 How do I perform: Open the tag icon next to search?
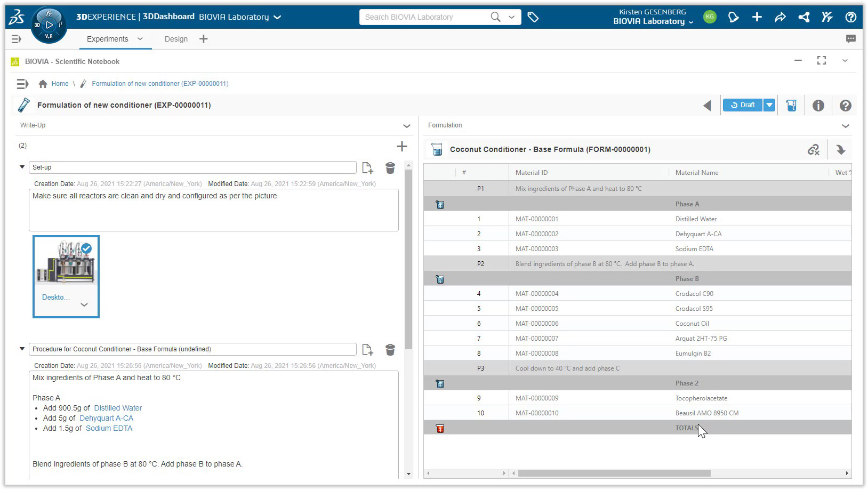(533, 17)
